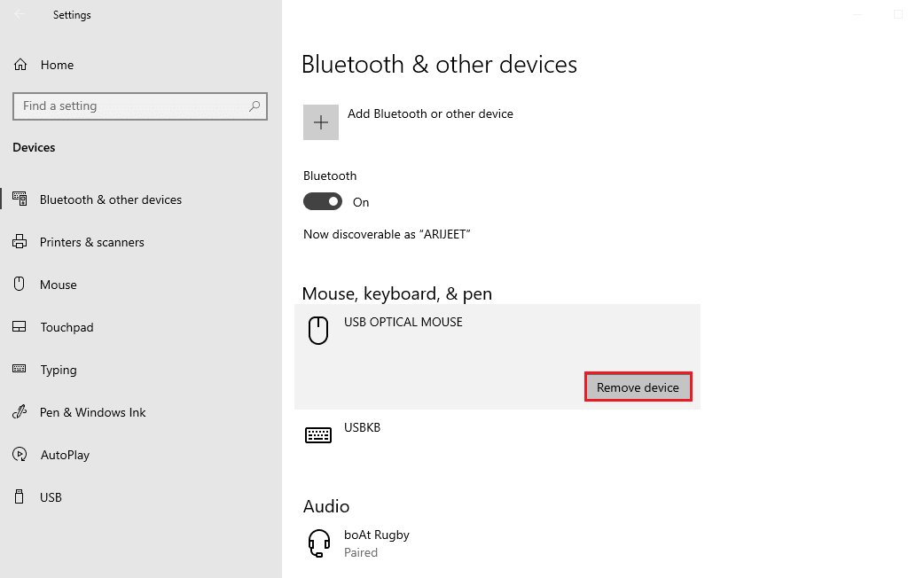Click the Printers & scanners icon
924x578 pixels.
click(x=20, y=241)
